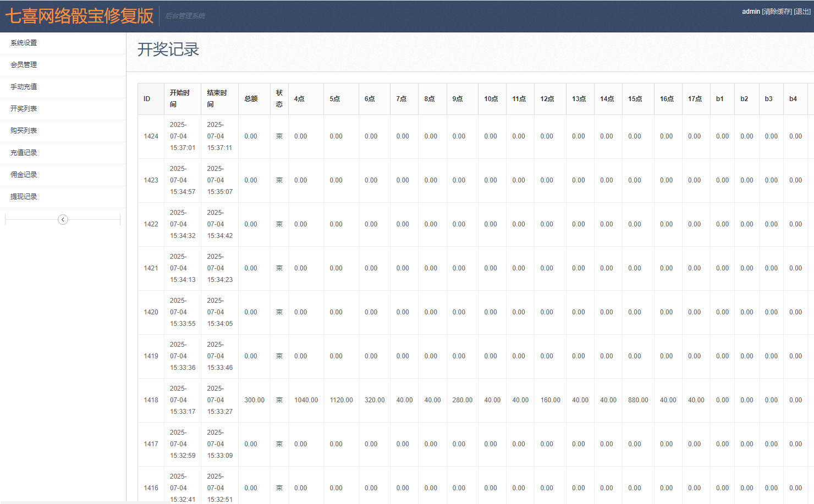The image size is (814, 504).
Task: Open the 会员管理 section
Action: (x=23, y=64)
